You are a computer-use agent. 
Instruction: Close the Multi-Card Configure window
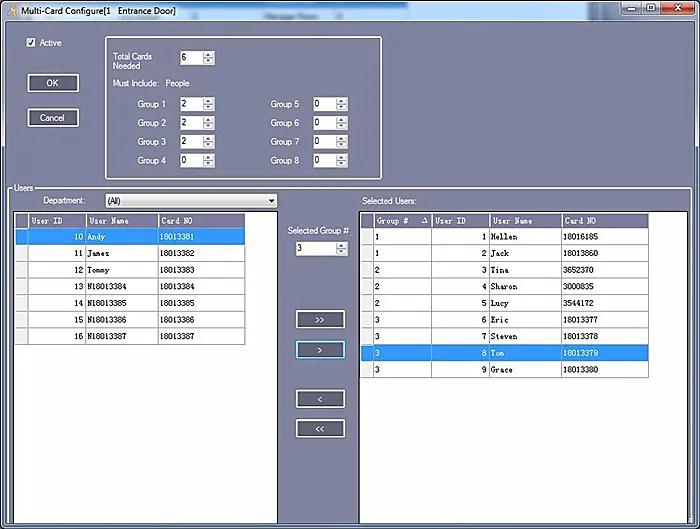tap(678, 8)
